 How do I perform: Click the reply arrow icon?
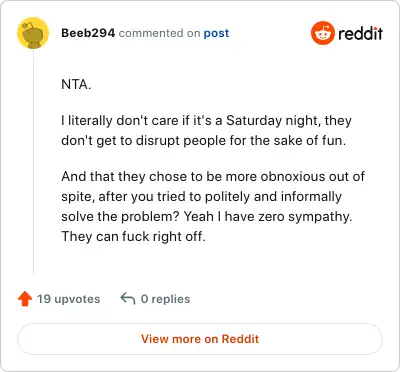(x=128, y=298)
